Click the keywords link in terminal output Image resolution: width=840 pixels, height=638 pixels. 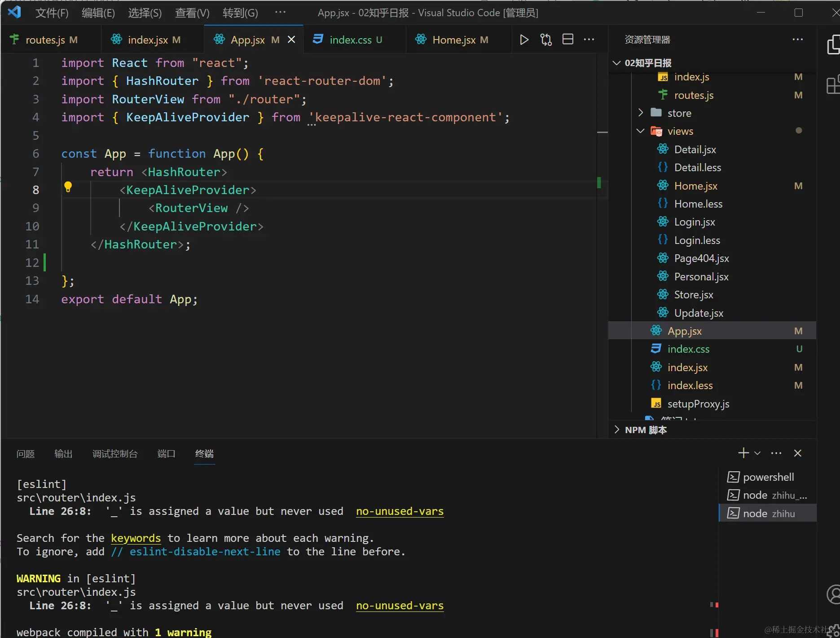tap(136, 538)
